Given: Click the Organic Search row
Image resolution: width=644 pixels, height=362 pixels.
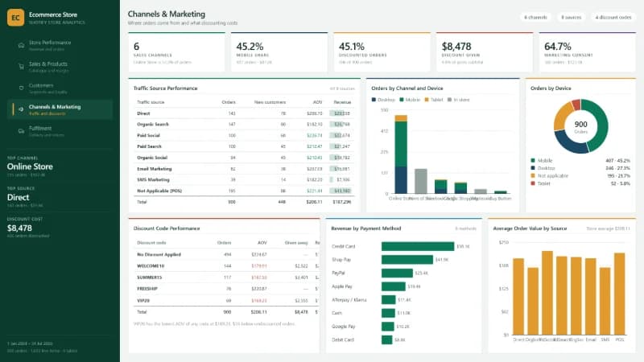Looking at the screenshot, I should coord(244,125).
